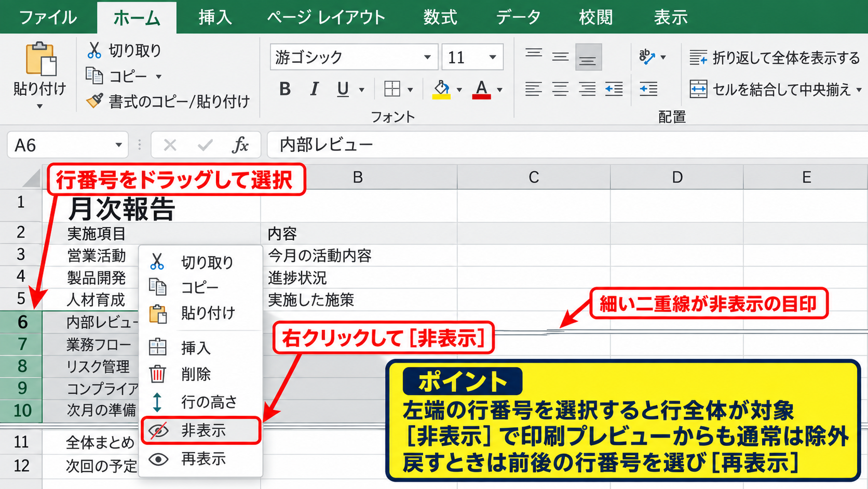Open the fill color dropdown arrow
868x489 pixels.
(x=459, y=90)
